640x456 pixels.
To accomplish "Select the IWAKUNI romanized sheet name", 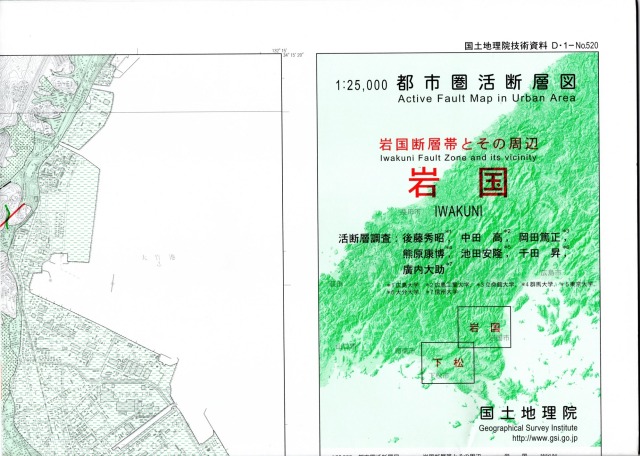I will 458,211.
